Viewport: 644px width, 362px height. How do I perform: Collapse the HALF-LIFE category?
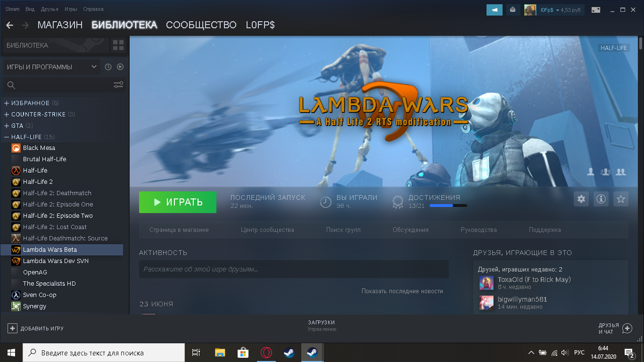pos(6,137)
